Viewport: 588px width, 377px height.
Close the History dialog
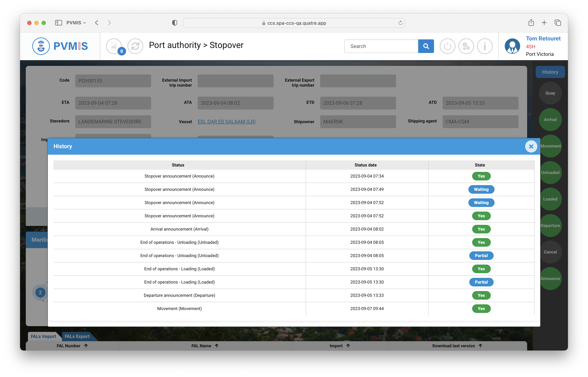tap(531, 146)
